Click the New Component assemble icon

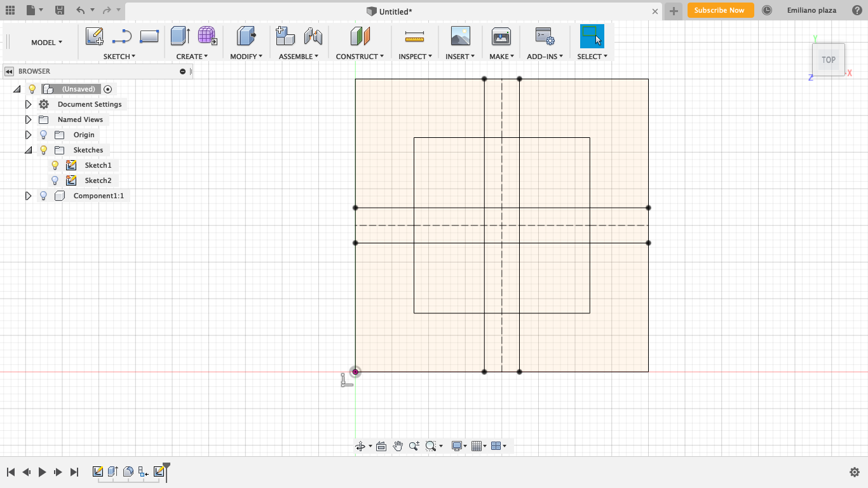285,36
